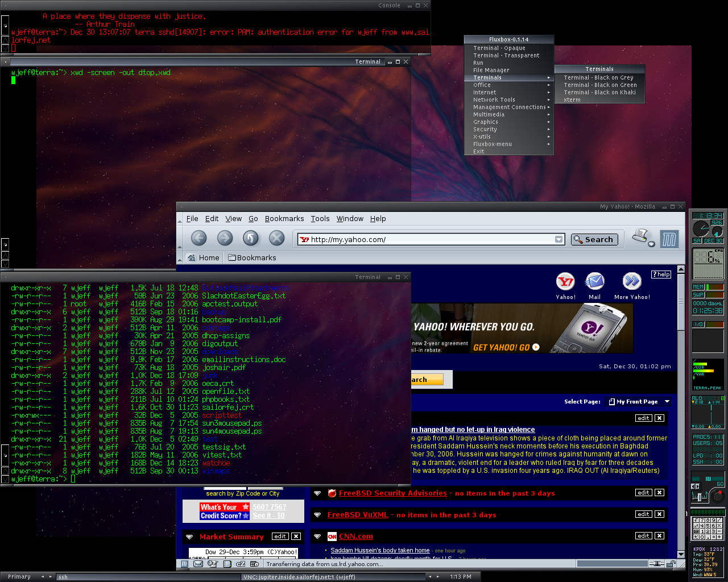Image resolution: width=728 pixels, height=582 pixels.
Task: Open the IRC Chat icon in Mozilla's status bar
Action: tap(241, 564)
